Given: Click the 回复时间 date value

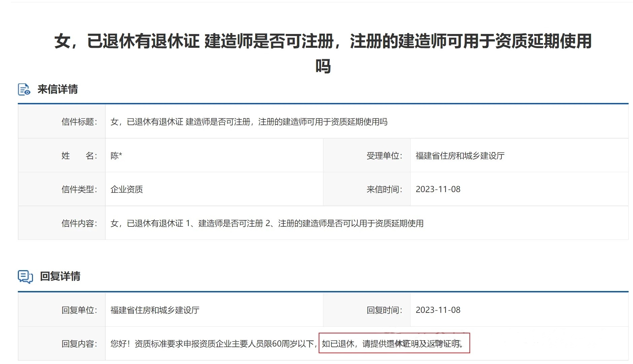Looking at the screenshot, I should coord(438,310).
